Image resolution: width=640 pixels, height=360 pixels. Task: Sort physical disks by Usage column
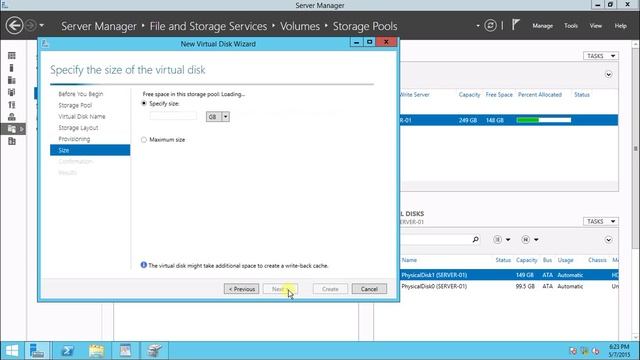click(x=565, y=260)
